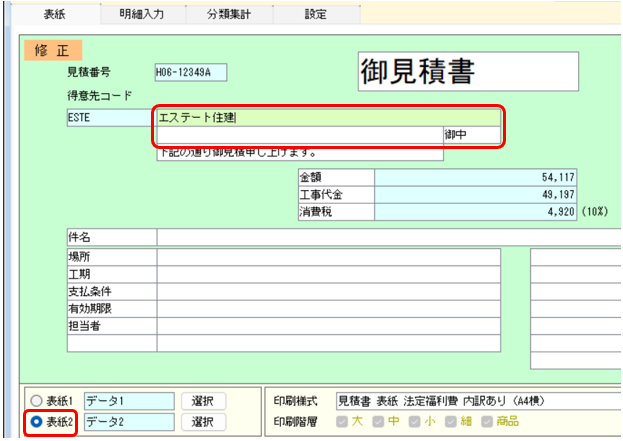Open the 明細入力 tab
This screenshot has height=441, width=623.
142,14
